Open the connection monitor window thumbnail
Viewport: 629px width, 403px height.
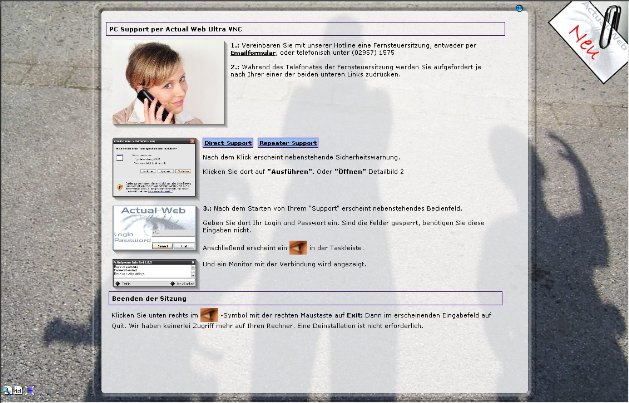click(x=154, y=273)
